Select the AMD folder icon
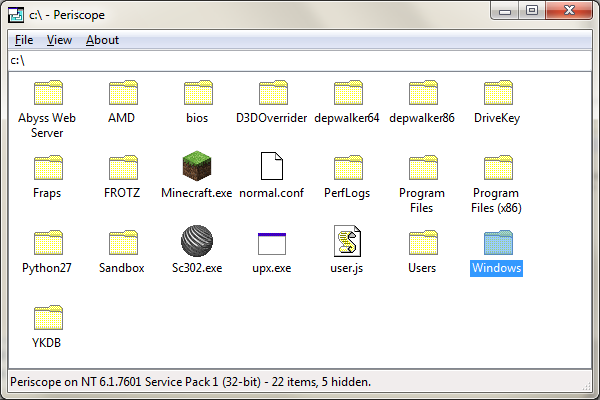 coord(123,92)
